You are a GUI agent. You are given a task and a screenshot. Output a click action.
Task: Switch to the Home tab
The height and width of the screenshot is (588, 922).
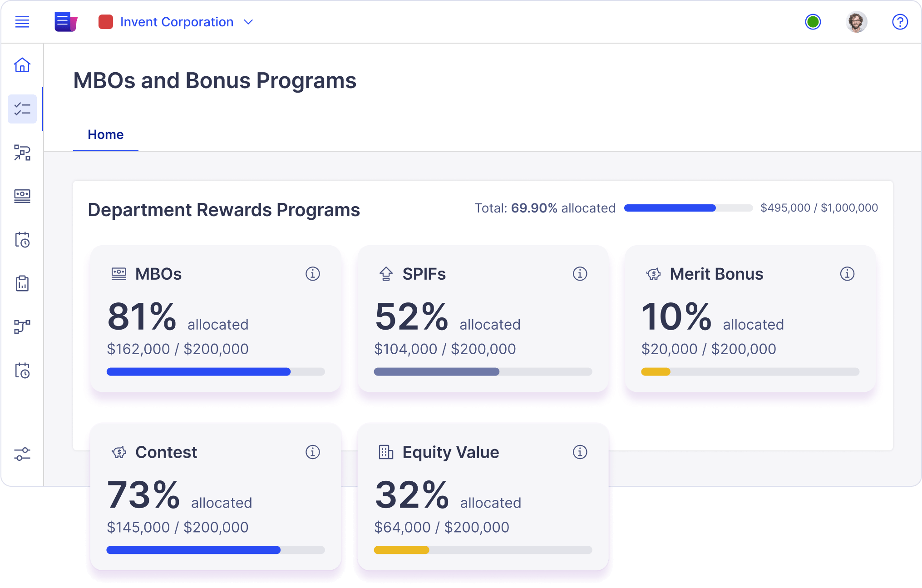coord(105,134)
